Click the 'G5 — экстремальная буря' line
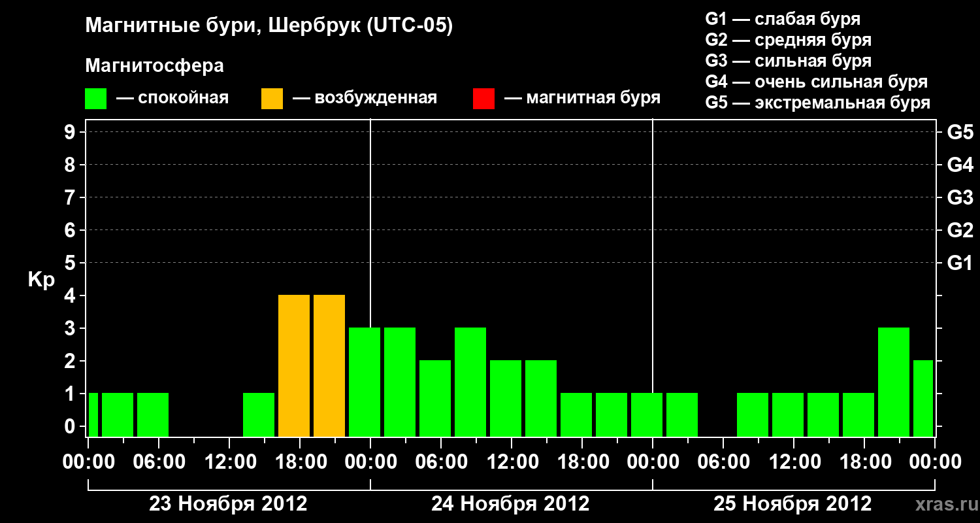Viewport: 980px width, 523px height. pyautogui.click(x=818, y=103)
